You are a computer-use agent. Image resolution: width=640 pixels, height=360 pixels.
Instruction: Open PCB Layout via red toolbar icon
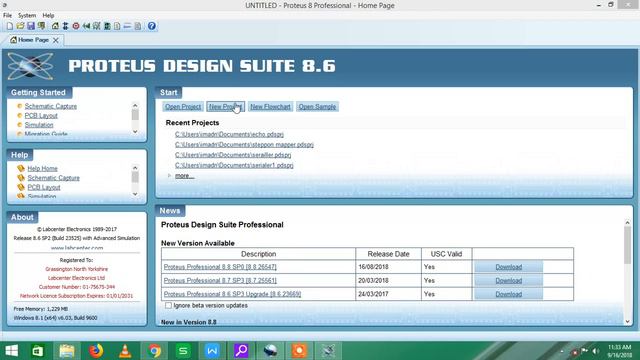click(76, 26)
